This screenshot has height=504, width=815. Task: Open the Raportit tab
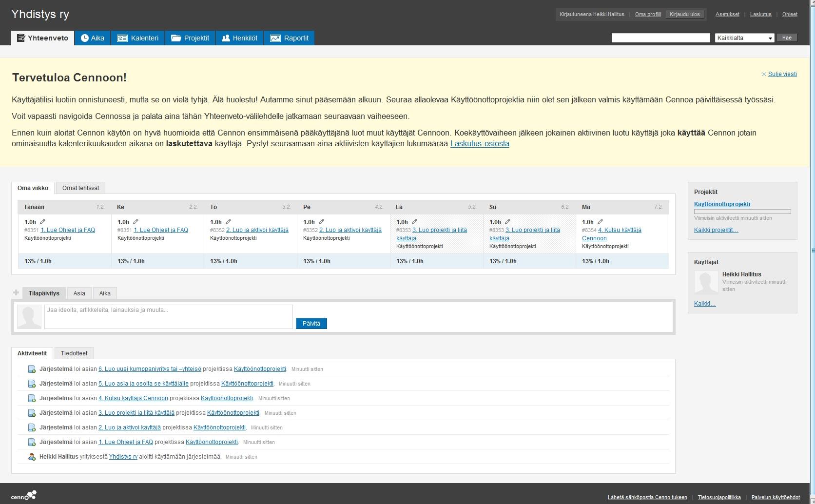pyautogui.click(x=290, y=38)
